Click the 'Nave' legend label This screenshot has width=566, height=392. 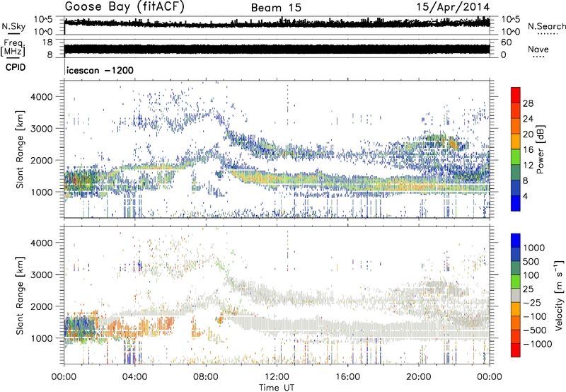pyautogui.click(x=538, y=49)
